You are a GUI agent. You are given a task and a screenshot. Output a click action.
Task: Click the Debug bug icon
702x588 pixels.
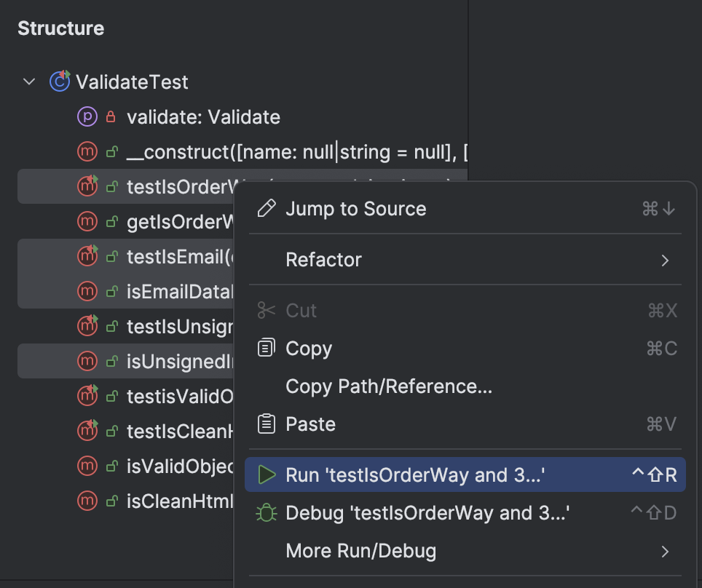click(x=267, y=513)
